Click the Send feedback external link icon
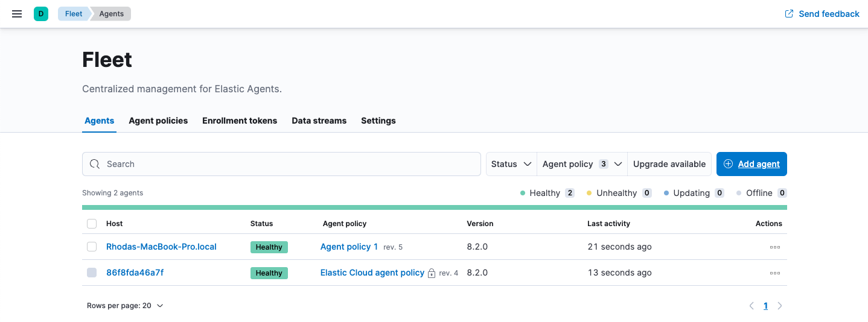Viewport: 868px width, 322px height. (x=789, y=14)
